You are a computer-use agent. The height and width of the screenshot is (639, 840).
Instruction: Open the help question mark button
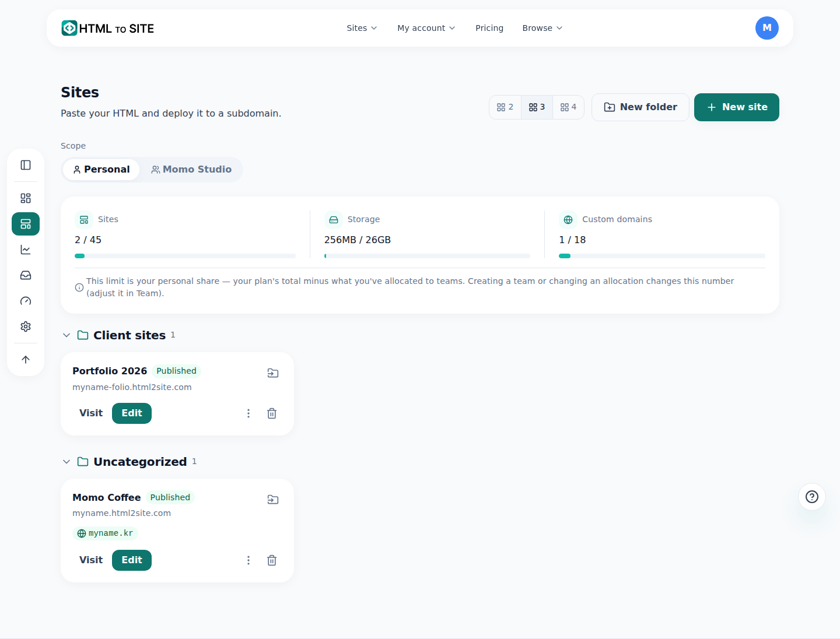[x=812, y=497]
